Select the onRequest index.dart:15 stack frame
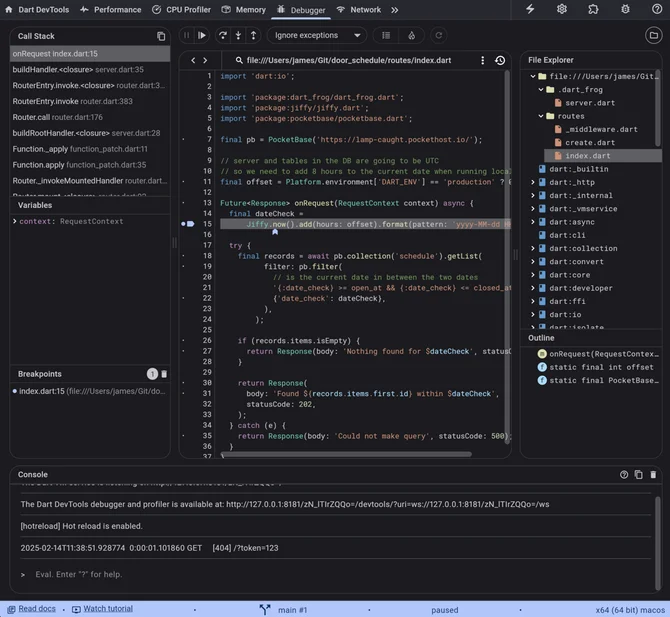 click(90, 54)
